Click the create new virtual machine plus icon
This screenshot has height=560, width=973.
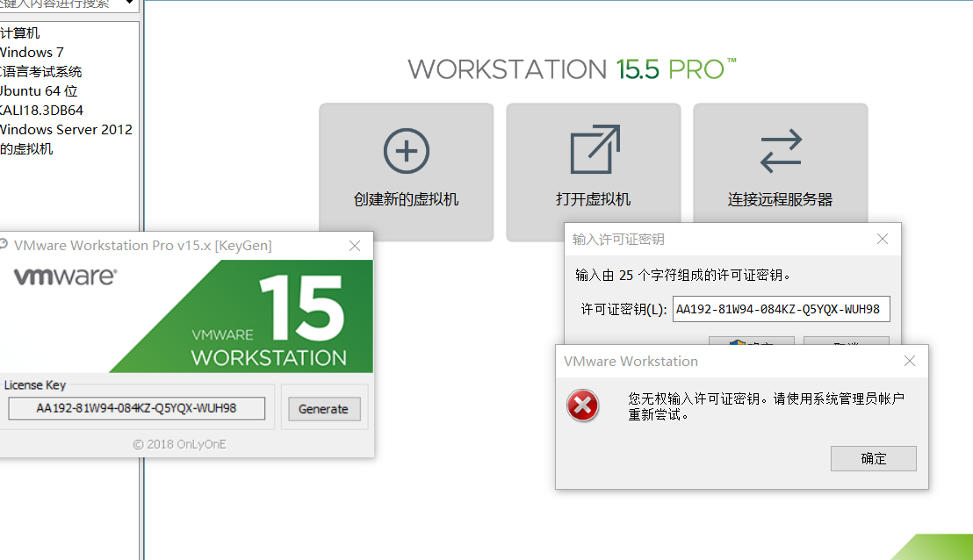407,151
